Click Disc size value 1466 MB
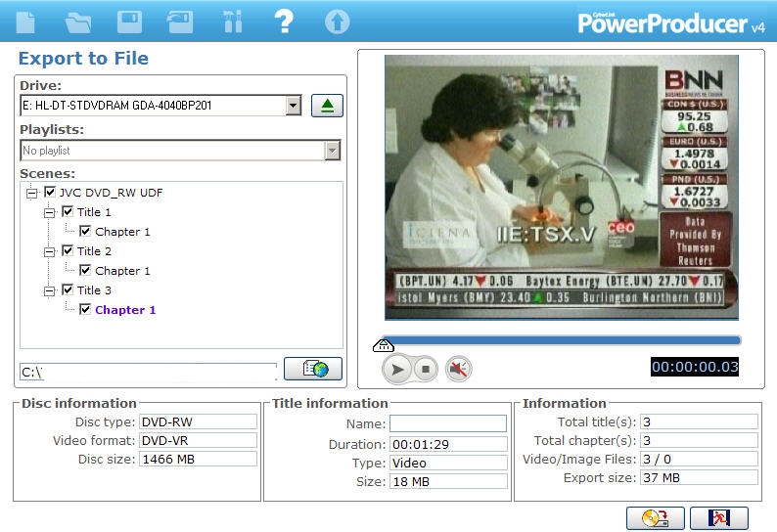The width and height of the screenshot is (777, 532). pos(199,460)
